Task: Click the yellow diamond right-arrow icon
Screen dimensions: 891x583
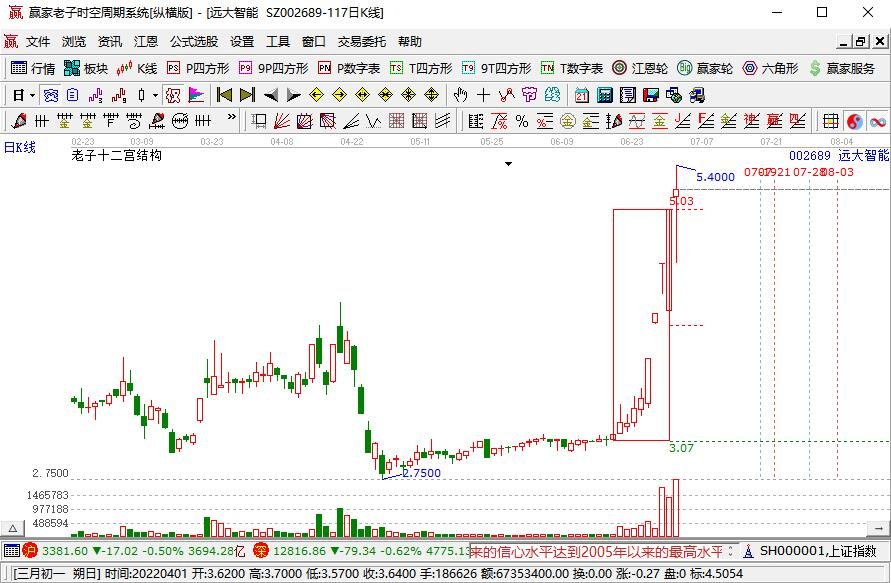Action: [x=339, y=95]
